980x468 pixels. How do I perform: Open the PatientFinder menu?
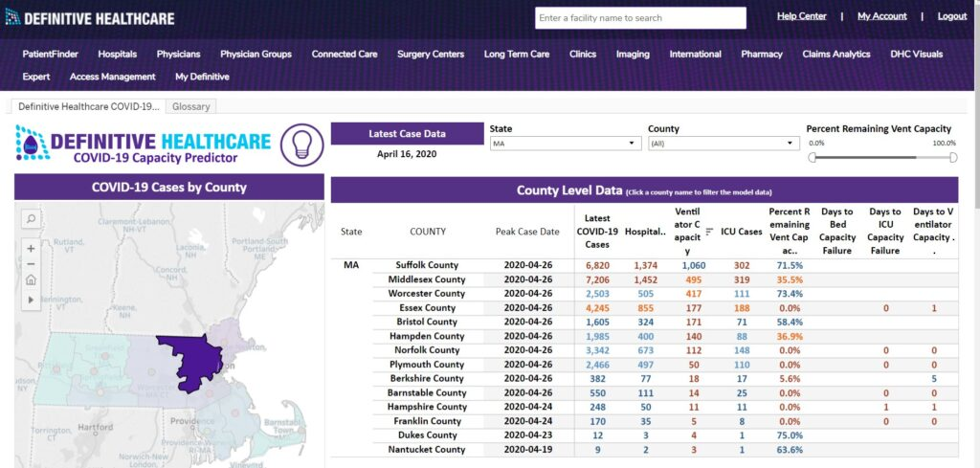pos(51,54)
